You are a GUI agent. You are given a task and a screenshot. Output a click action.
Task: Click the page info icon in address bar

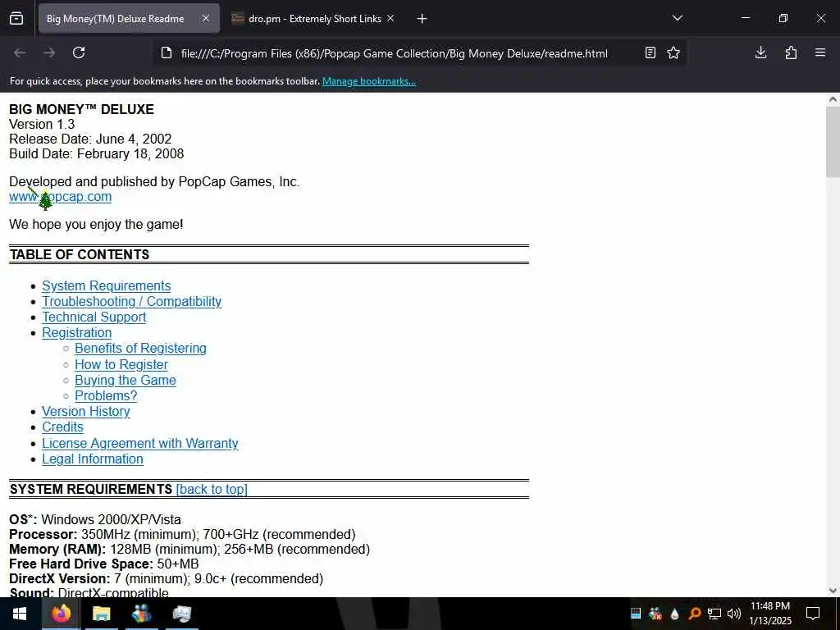[167, 53]
